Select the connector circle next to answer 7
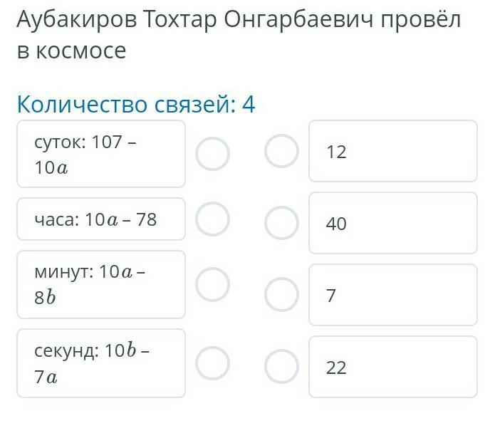 [x=281, y=295]
